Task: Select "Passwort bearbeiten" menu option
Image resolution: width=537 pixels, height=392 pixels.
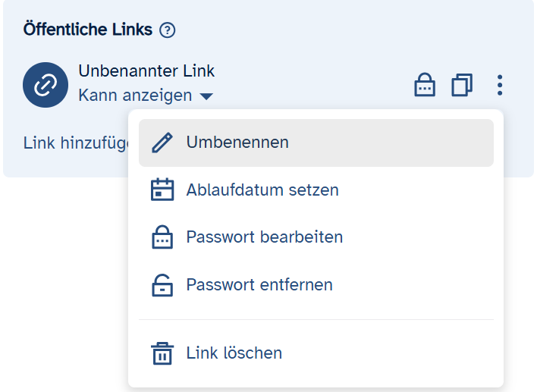Action: 265,237
